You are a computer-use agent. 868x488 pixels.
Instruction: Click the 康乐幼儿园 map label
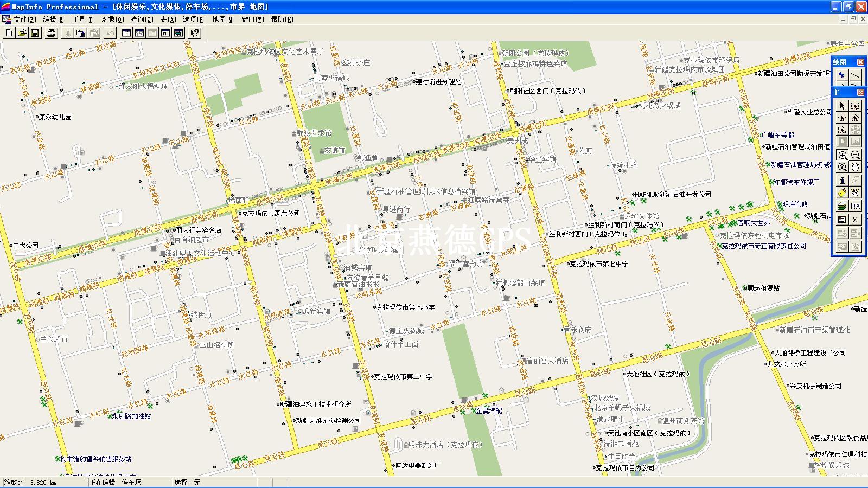point(55,117)
